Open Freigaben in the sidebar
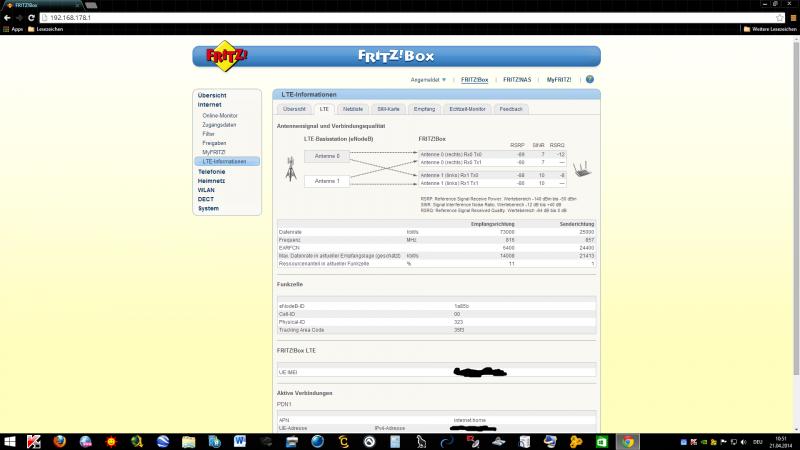The width and height of the screenshot is (800, 450). click(x=214, y=143)
